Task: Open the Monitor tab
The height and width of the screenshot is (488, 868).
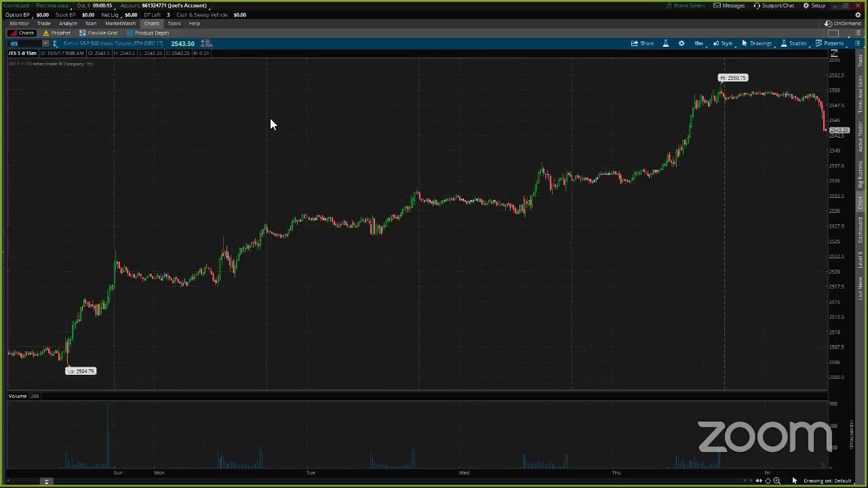Action: coord(19,23)
